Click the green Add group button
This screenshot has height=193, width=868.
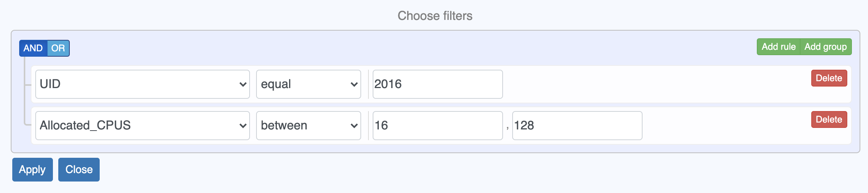coord(825,47)
